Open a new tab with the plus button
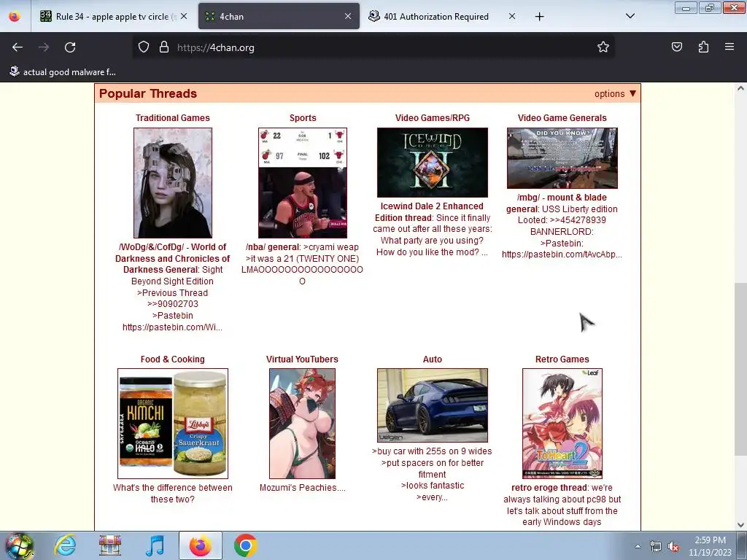This screenshot has width=747, height=560. 539,17
